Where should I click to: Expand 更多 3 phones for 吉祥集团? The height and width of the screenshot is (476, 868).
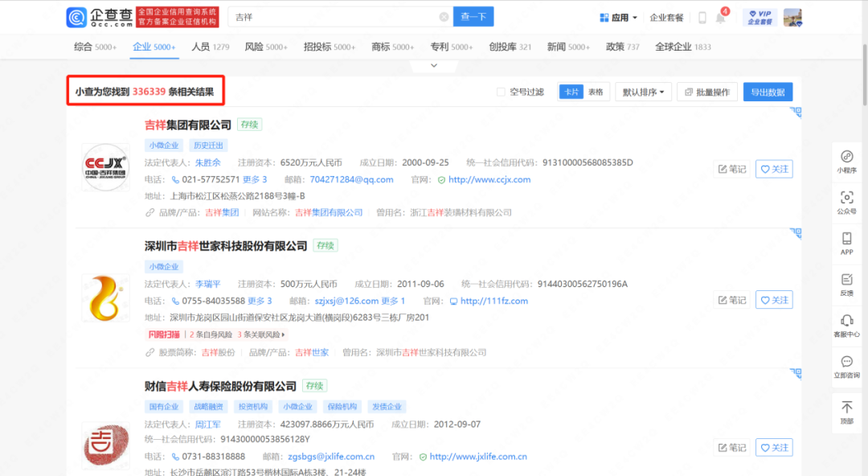[255, 179]
